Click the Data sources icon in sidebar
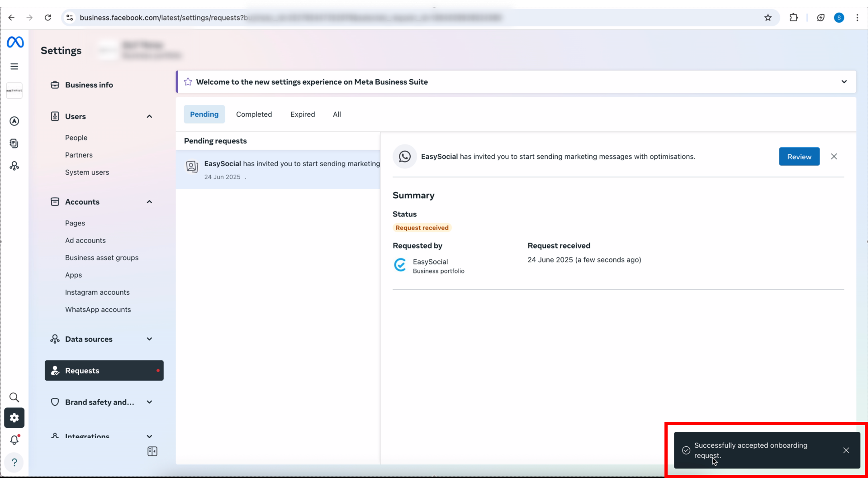Viewport: 868px width, 478px height. [x=55, y=339]
